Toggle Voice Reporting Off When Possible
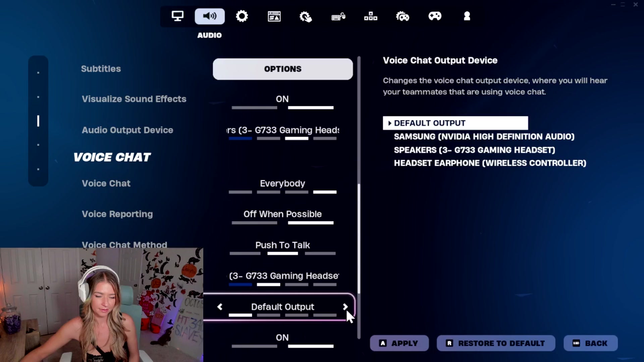Image resolution: width=644 pixels, height=362 pixels. tap(282, 217)
